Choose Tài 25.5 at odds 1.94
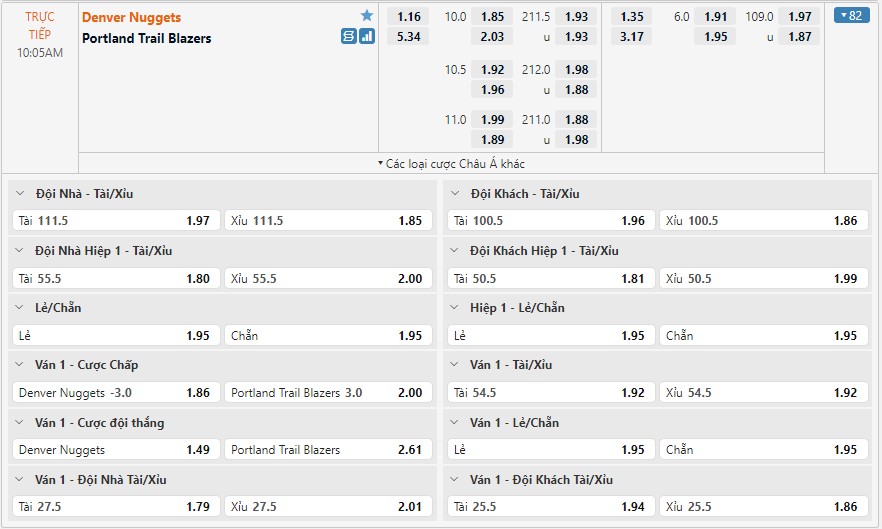The width and height of the screenshot is (882, 529). click(x=550, y=507)
